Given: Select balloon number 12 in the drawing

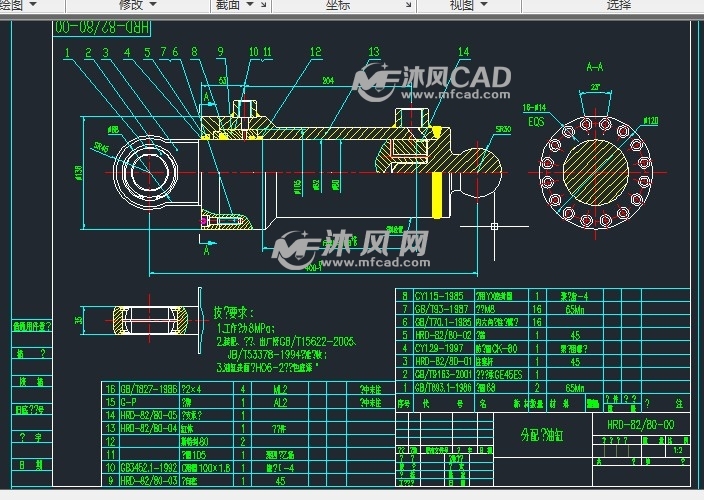Looking at the screenshot, I should 316,52.
